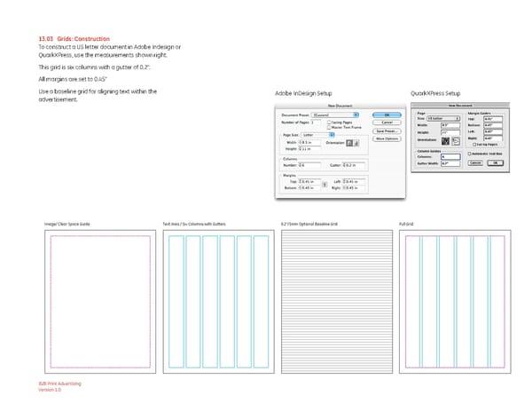Click More Options button
Viewport: 532px width, 411px height.
(386, 138)
